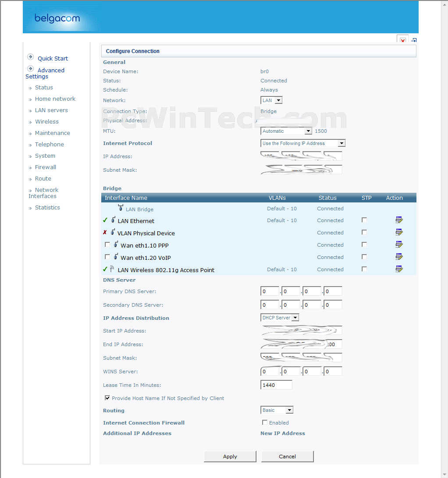The height and width of the screenshot is (478, 448).
Task: Select the Route menu item
Action: pos(43,178)
